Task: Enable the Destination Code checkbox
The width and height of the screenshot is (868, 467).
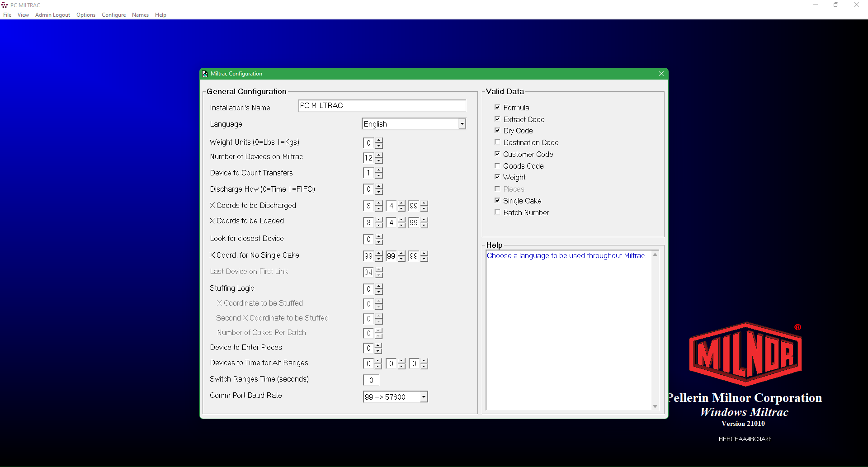Action: point(497,142)
